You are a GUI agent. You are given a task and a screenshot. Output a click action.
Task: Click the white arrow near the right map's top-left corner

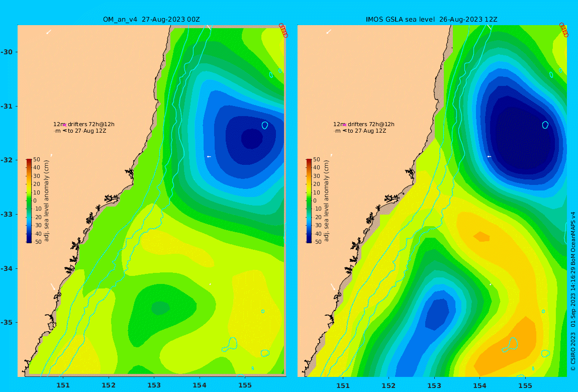click(329, 32)
